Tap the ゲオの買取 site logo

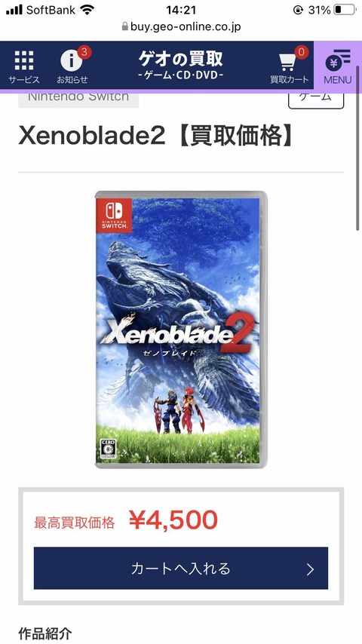tap(181, 66)
